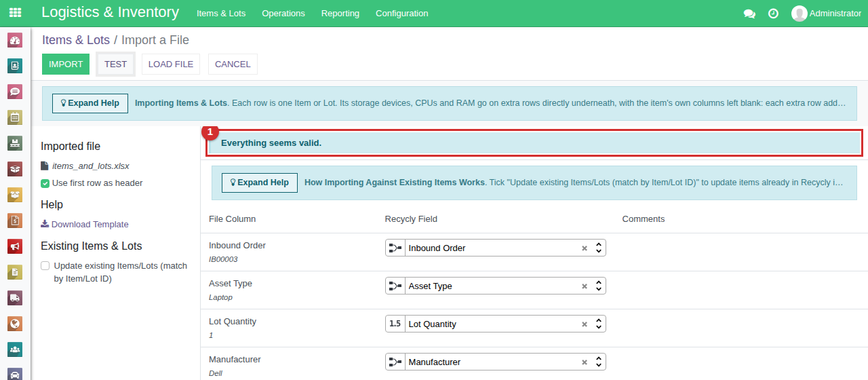Viewport: 868px width, 380px height.
Task: Open the red megaphone marketing app
Action: click(x=15, y=246)
